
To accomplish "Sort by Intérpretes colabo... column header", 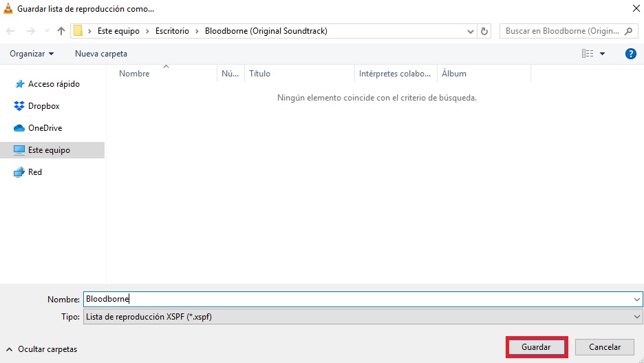I will tap(396, 74).
